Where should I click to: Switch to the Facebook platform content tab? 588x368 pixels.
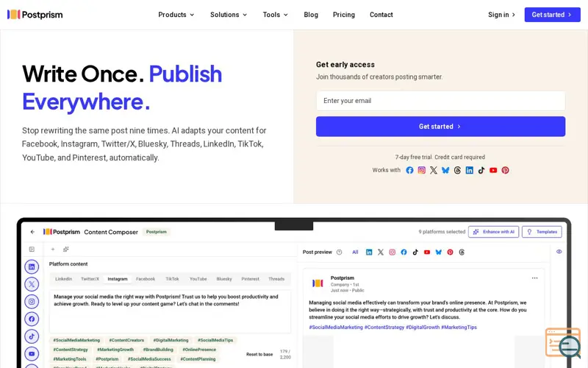click(x=146, y=279)
